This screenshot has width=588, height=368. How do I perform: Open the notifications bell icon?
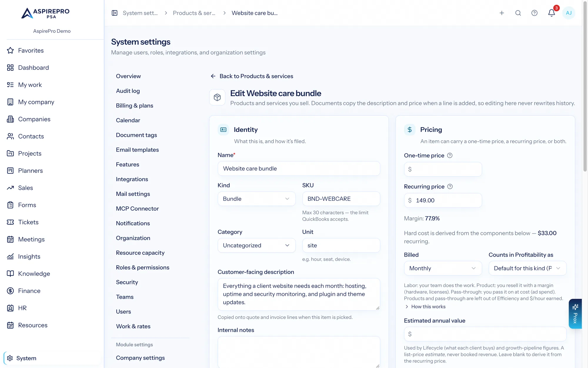pyautogui.click(x=552, y=13)
